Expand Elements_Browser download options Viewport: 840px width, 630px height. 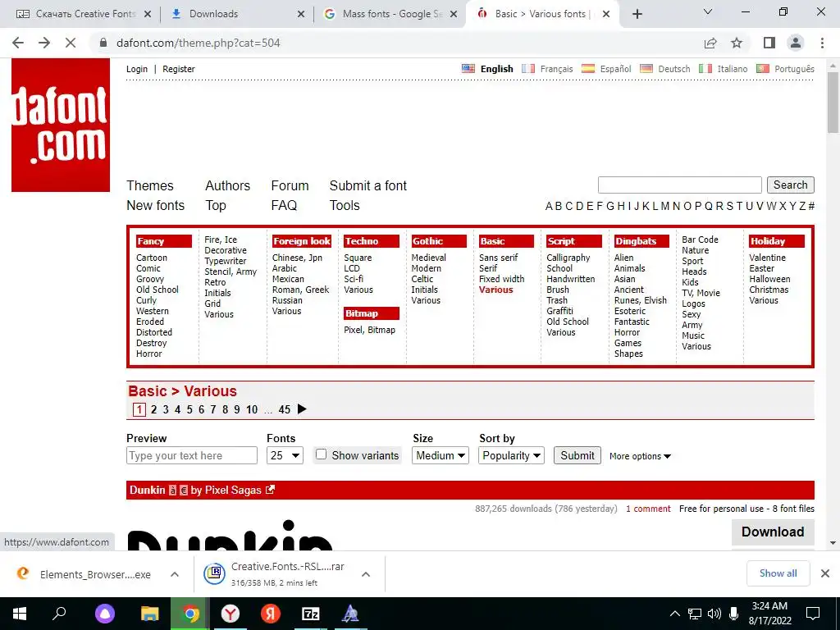tap(175, 574)
